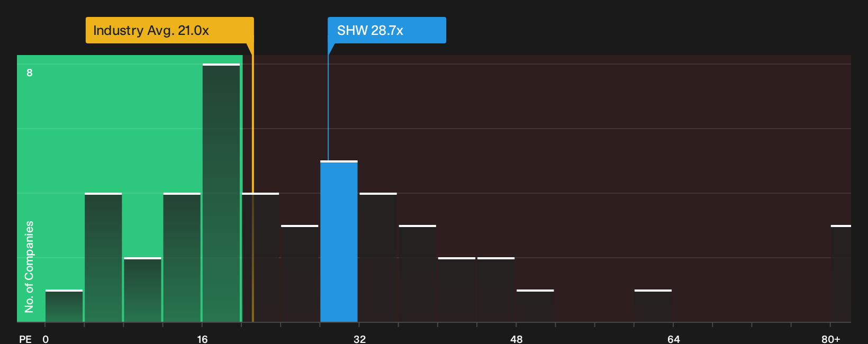Select the shortest green bar starting at PE 0

pos(64,306)
